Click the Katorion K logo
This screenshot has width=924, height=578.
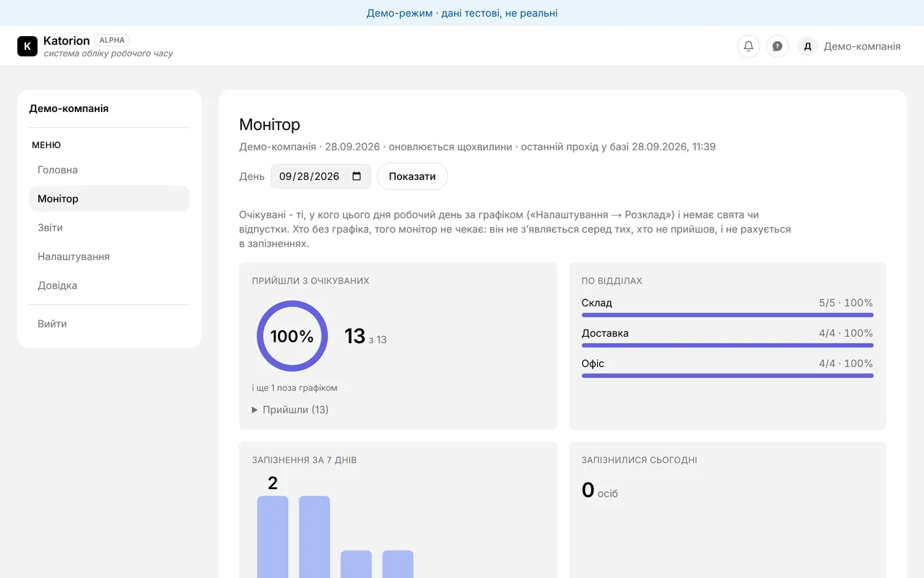tap(27, 46)
